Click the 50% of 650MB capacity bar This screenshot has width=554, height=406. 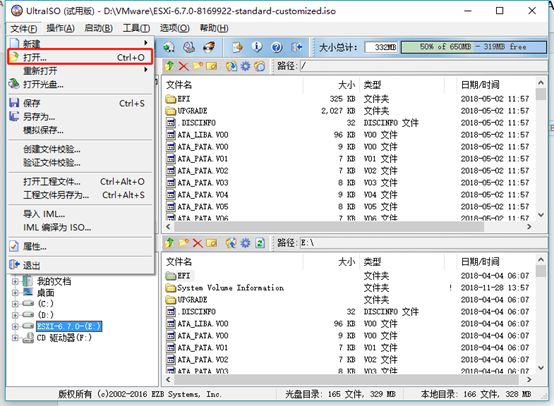click(474, 47)
